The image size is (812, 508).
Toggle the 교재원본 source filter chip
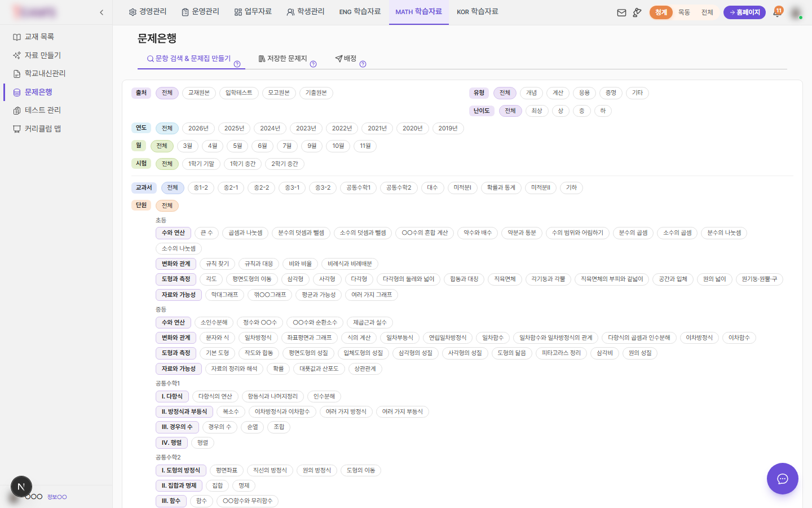(199, 93)
